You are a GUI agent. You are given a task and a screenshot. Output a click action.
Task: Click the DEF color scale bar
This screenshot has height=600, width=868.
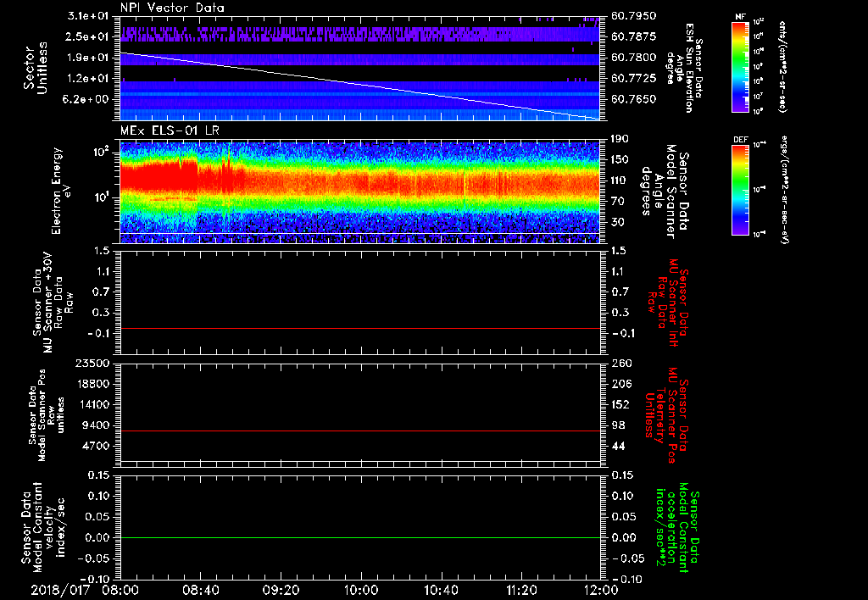(739, 188)
